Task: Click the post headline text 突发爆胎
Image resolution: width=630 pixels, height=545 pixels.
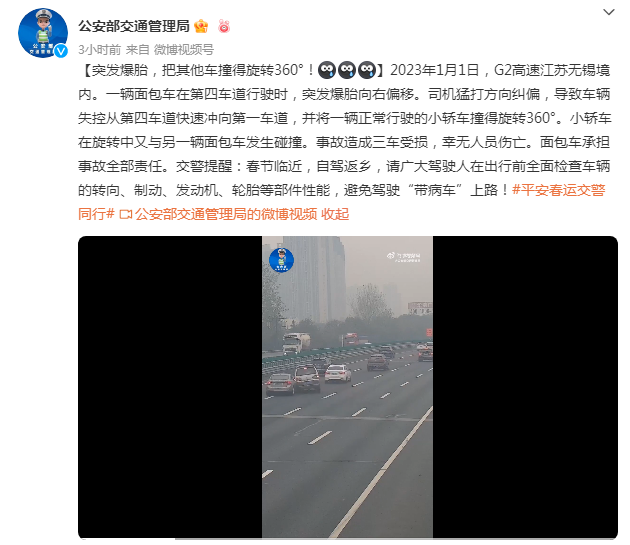Action: pyautogui.click(x=120, y=70)
